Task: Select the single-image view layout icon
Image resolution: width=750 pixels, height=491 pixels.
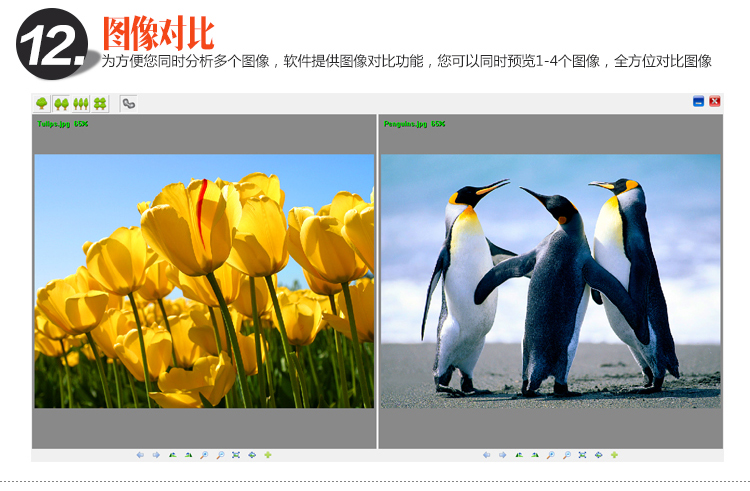Action: (41, 103)
